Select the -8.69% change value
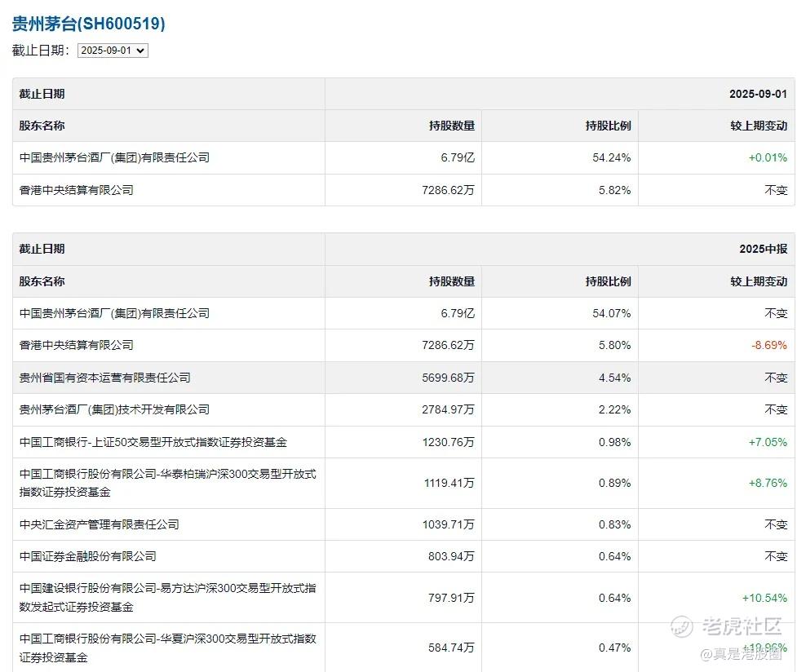This screenshot has height=672, width=797. click(x=769, y=345)
